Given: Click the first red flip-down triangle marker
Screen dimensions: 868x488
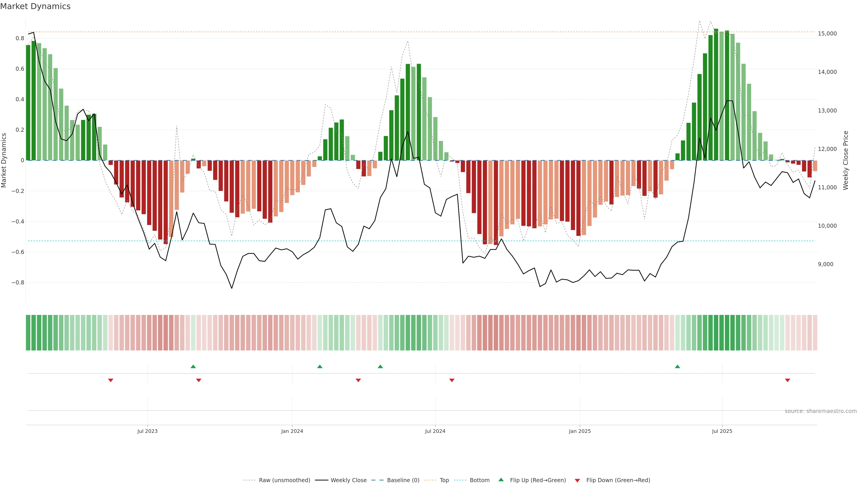Looking at the screenshot, I should (111, 380).
